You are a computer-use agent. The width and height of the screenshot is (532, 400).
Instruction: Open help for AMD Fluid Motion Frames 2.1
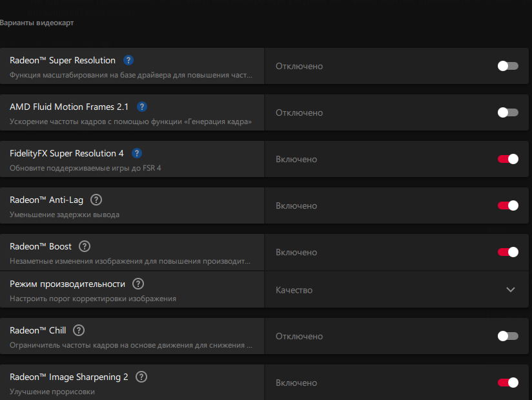(x=142, y=107)
